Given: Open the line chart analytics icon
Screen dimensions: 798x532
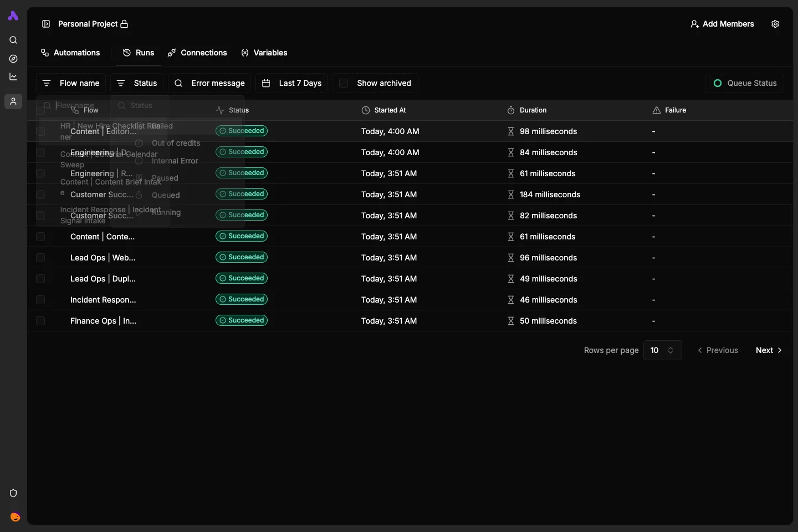Looking at the screenshot, I should tap(13, 77).
